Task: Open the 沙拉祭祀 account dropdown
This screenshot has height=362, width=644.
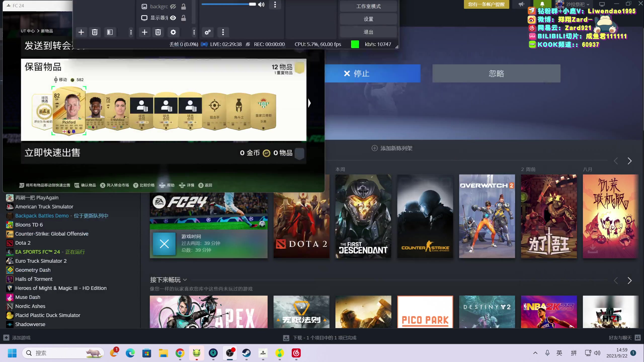Action: pos(577,4)
